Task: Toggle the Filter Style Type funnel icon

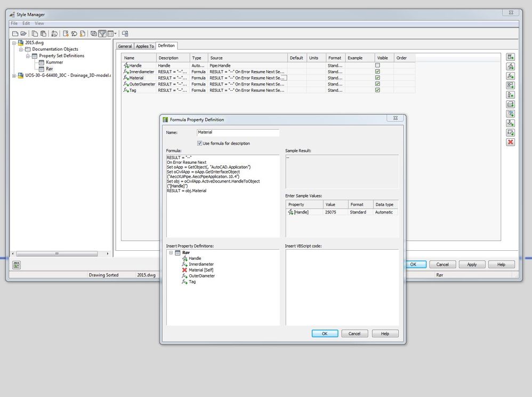Action: (102, 34)
